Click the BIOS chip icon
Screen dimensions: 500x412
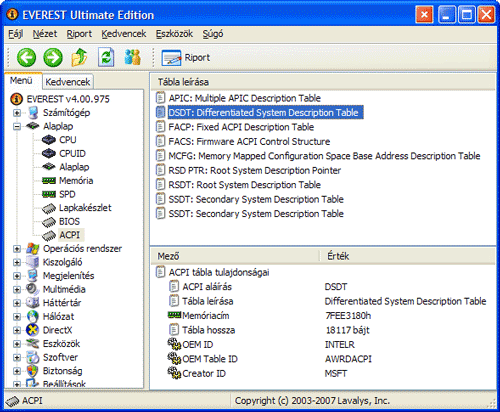pos(49,222)
